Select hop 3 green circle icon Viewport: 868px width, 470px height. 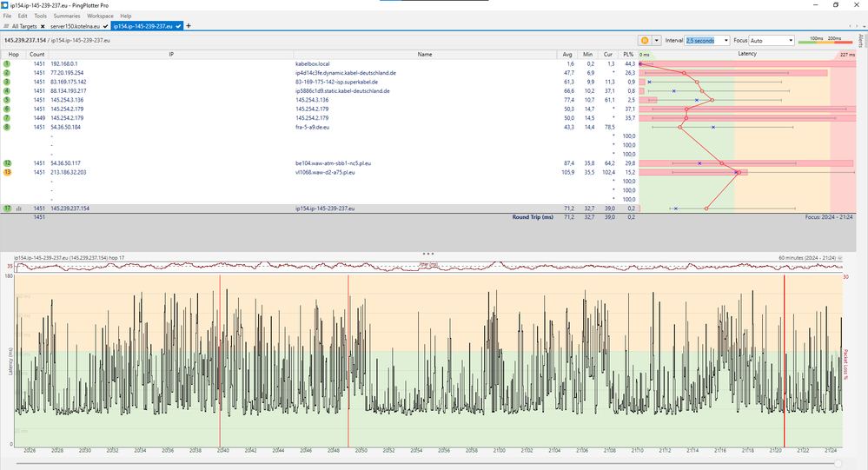7,82
